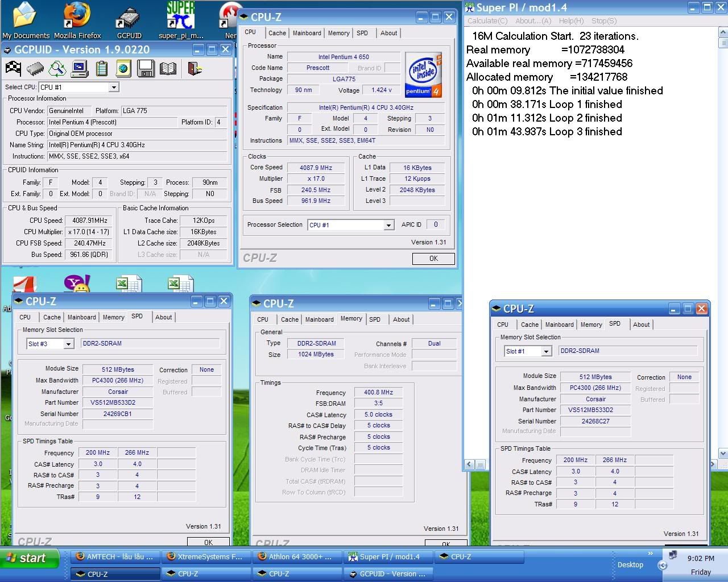Show hidden system tray icons arrow
Screen dimensions: 728x582
coord(662,565)
